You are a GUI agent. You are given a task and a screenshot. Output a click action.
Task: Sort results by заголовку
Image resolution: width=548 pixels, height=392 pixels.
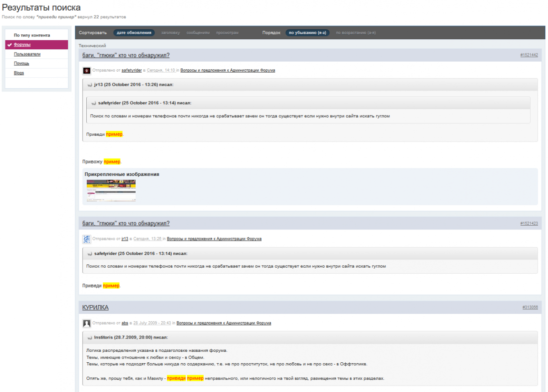click(x=170, y=33)
